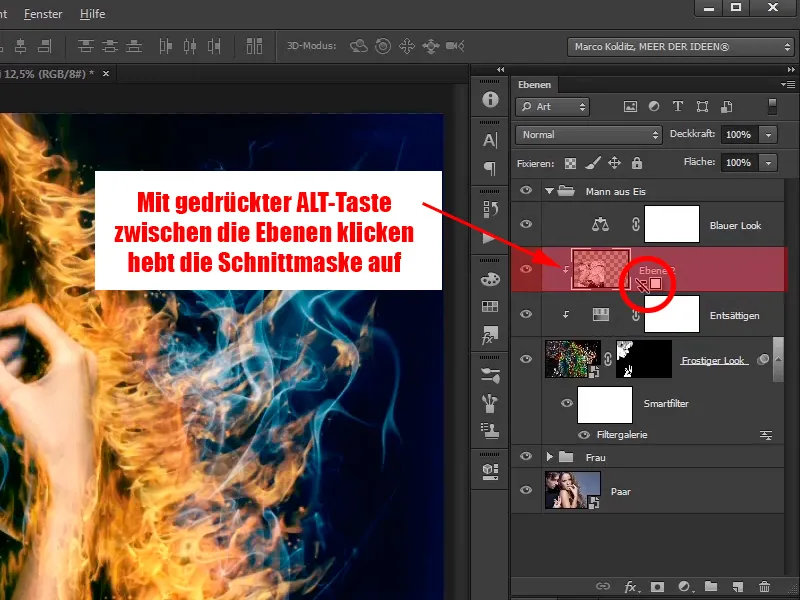Delete layer with trash icon
Viewport: 800px width, 600px height.
click(764, 587)
